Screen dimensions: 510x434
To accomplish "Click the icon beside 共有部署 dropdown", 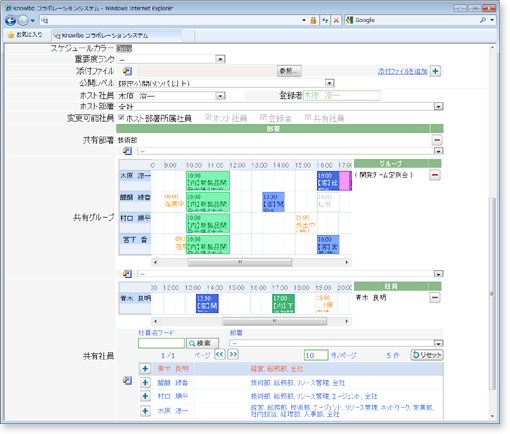I will pos(127,151).
